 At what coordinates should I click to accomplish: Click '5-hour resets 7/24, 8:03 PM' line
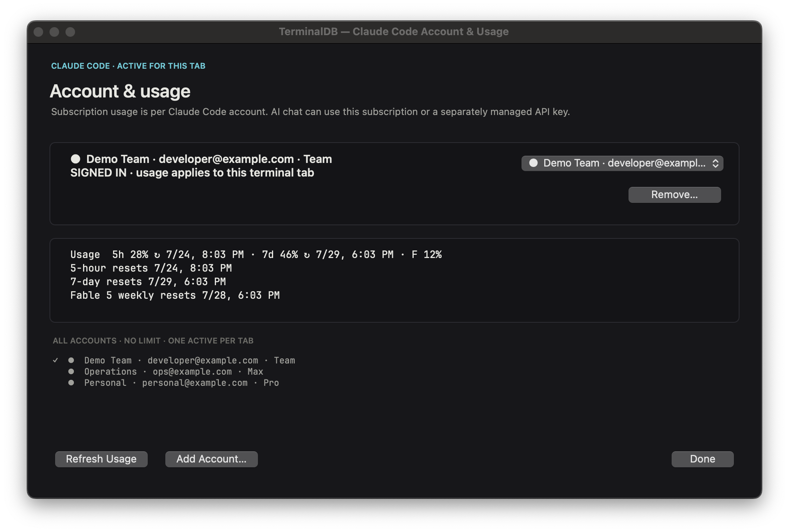click(x=151, y=268)
